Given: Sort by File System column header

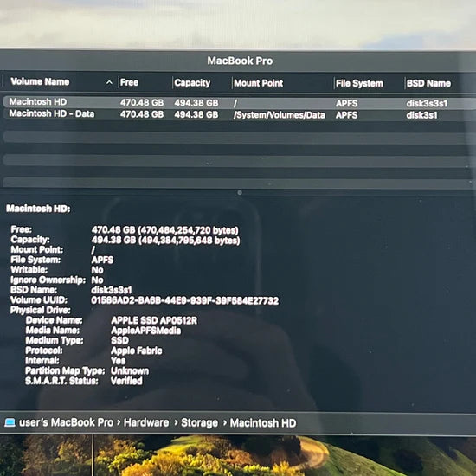Looking at the screenshot, I should tap(359, 83).
